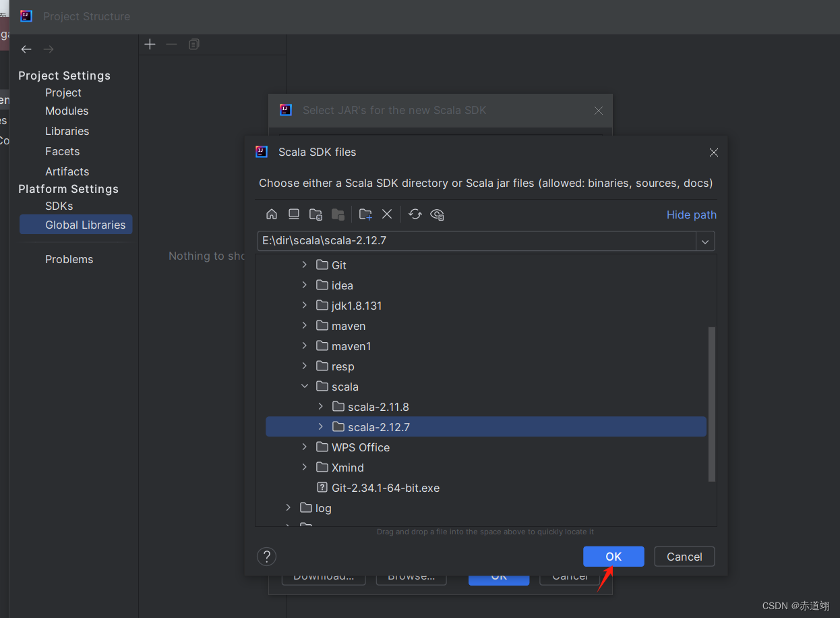Image resolution: width=840 pixels, height=618 pixels.
Task: Select the Xmind folder name
Action: 348,468
